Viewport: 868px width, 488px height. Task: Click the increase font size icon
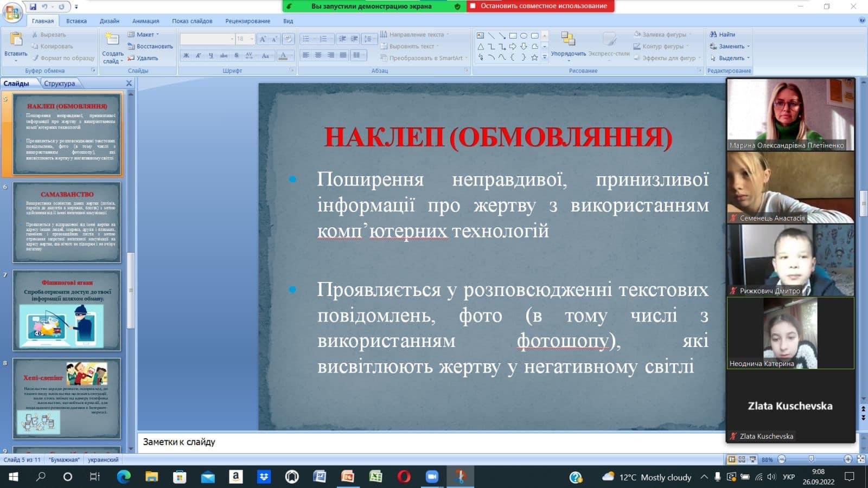(263, 39)
